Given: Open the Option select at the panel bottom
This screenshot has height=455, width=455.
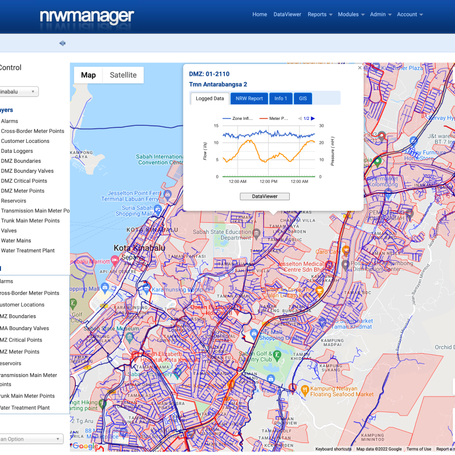Looking at the screenshot, I should [31, 439].
